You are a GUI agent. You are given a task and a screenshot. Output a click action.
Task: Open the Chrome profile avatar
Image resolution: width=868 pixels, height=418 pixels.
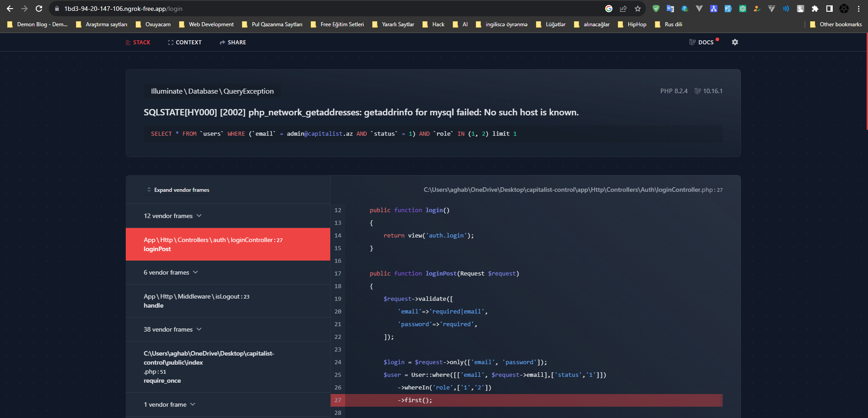pyautogui.click(x=844, y=9)
